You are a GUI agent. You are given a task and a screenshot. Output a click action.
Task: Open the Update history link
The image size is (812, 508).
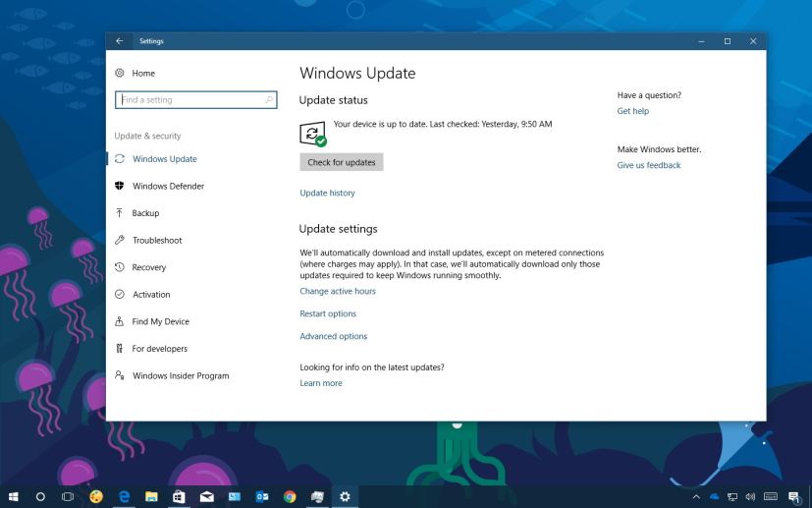pos(327,193)
